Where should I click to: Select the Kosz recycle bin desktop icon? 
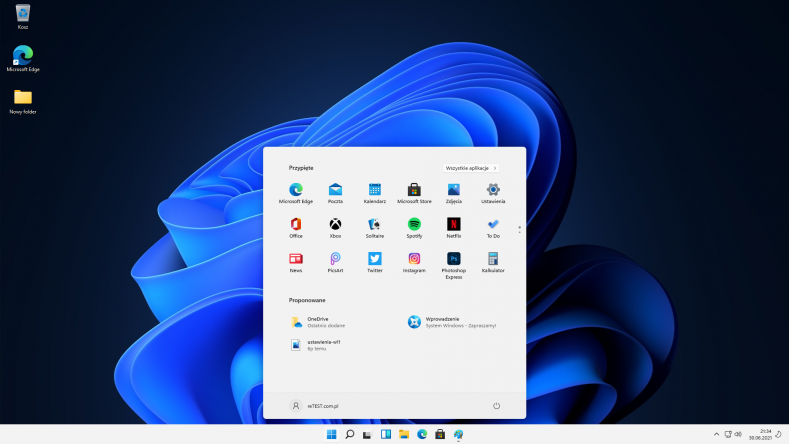[23, 17]
